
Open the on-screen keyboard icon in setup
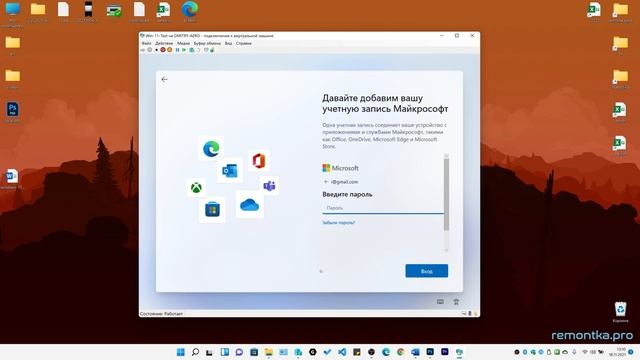click(x=440, y=302)
